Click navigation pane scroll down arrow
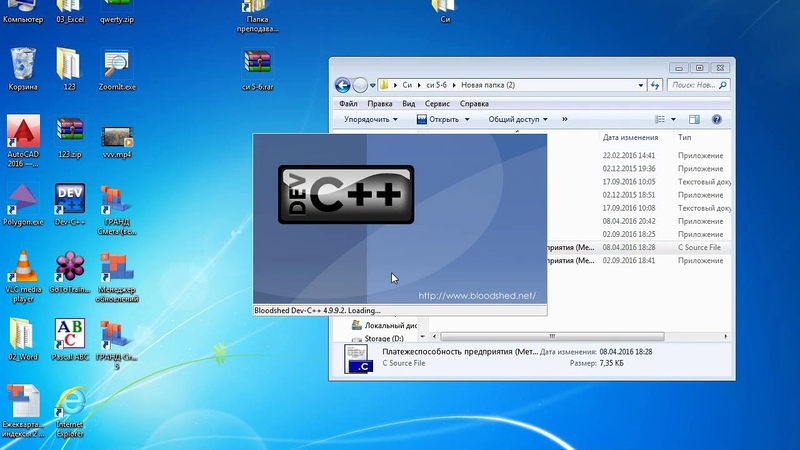800x450 pixels. (422, 336)
